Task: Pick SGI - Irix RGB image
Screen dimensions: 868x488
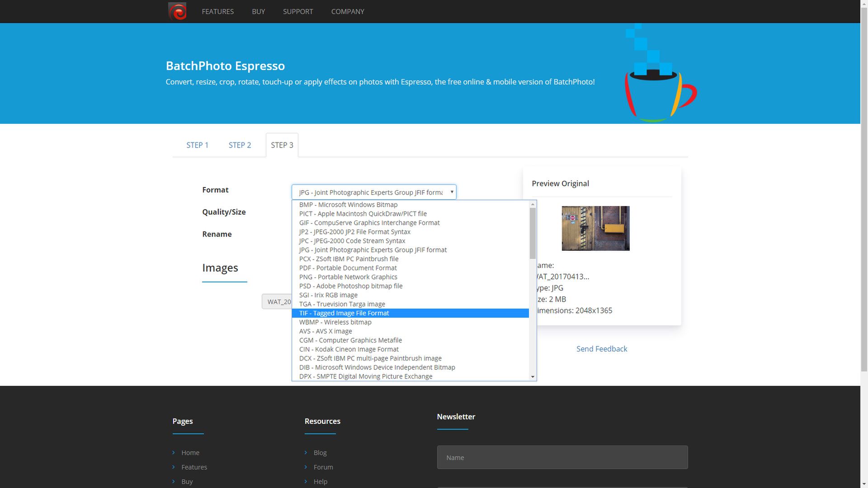Action: [x=410, y=295]
